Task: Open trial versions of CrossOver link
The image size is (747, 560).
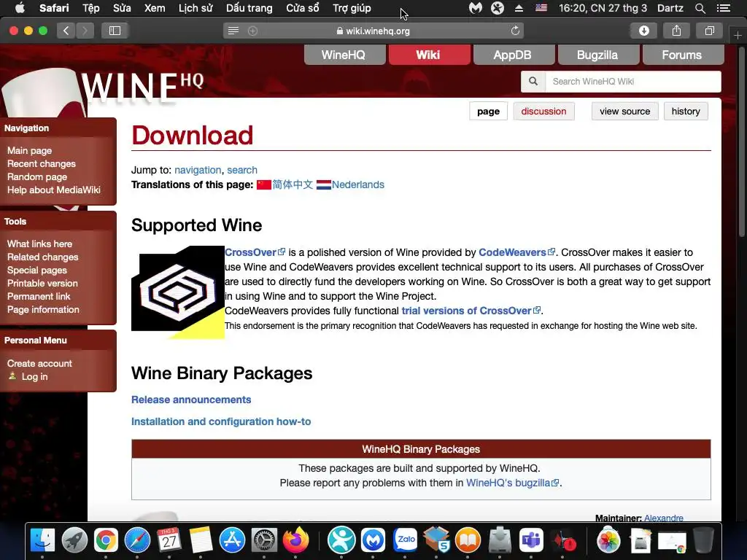Action: tap(471, 311)
